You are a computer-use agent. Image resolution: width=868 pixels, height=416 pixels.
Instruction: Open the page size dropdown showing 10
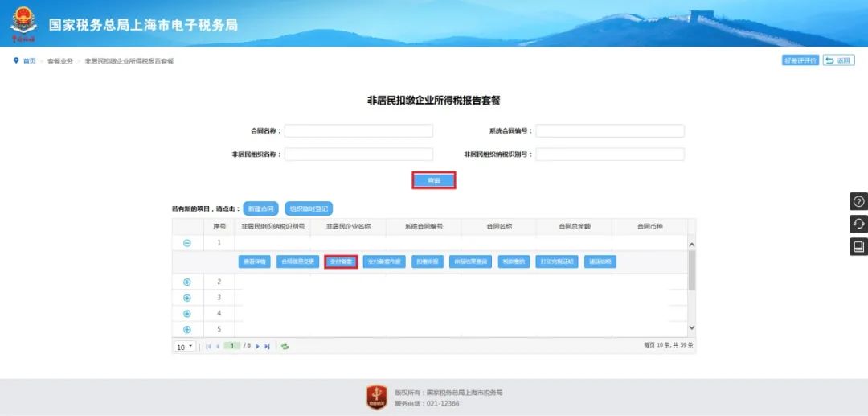click(x=185, y=347)
